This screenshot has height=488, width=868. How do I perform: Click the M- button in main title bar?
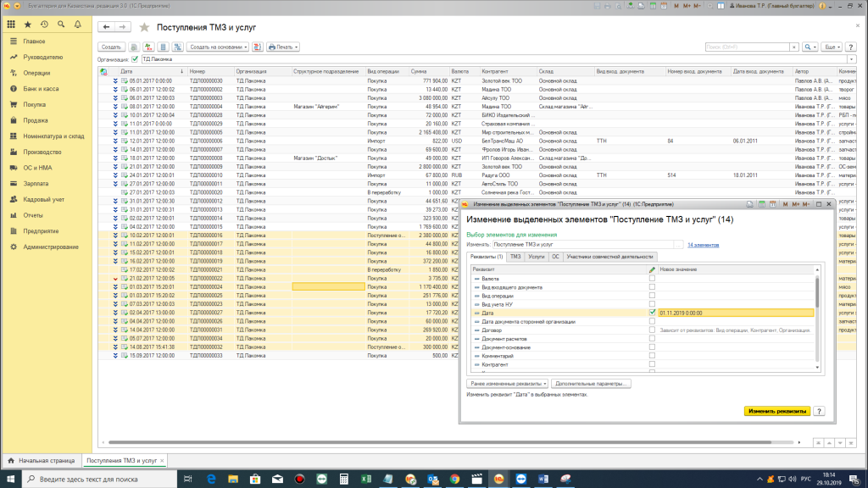pos(697,6)
